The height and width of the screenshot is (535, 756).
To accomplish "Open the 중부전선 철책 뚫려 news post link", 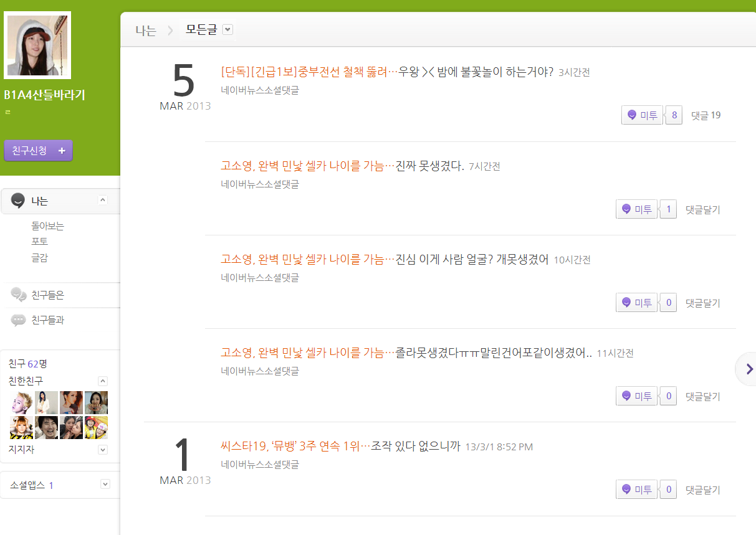I will click(x=310, y=72).
